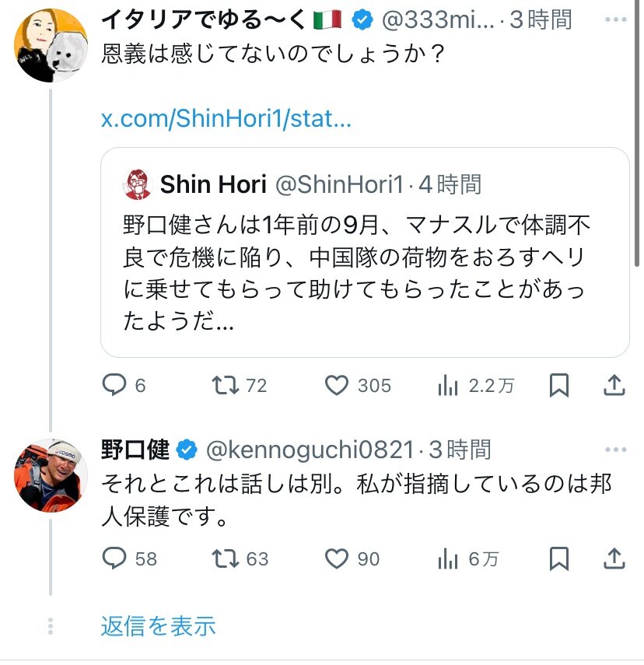
Task: Like 野口健's reply with 90 likes
Action: (x=336, y=558)
